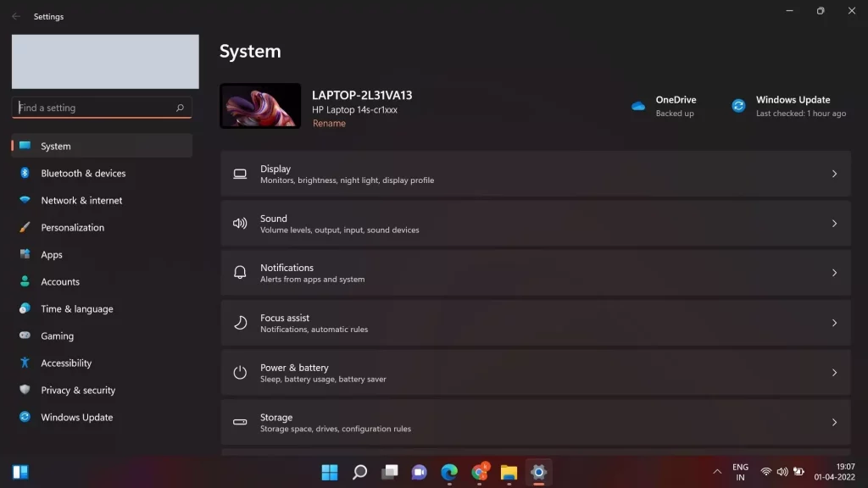Launch Google Chrome from the taskbar
Viewport: 868px width, 488px height.
point(480,472)
